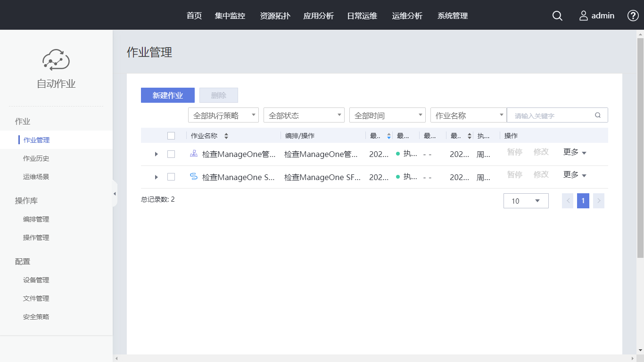Image resolution: width=644 pixels, height=362 pixels.
Task: Sort by job name column arrows
Action: [226, 136]
